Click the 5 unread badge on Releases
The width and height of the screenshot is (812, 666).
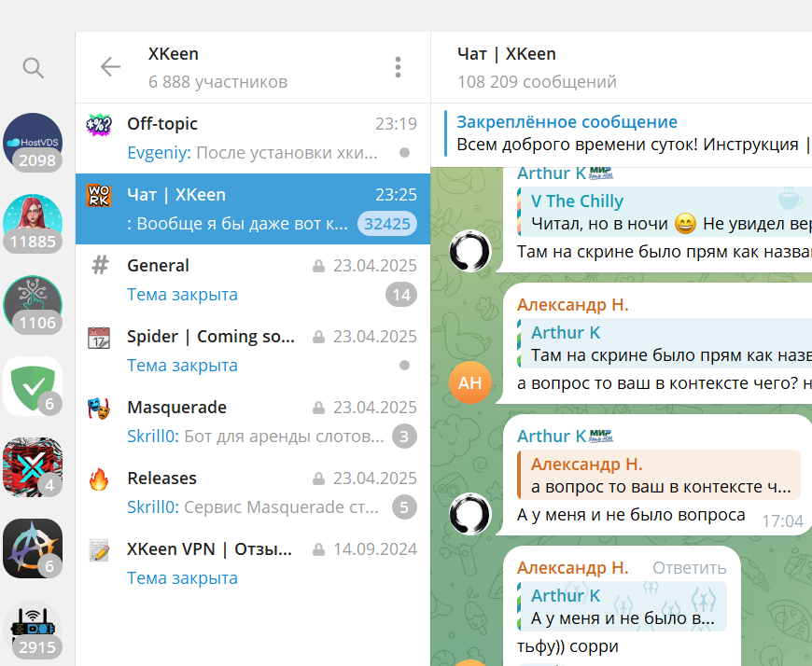pos(404,507)
